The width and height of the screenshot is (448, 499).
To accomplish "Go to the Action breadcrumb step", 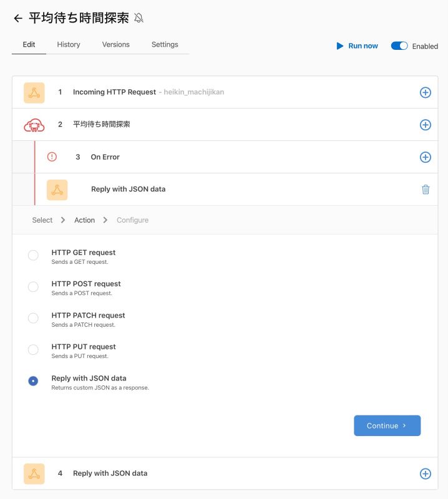I will point(84,220).
